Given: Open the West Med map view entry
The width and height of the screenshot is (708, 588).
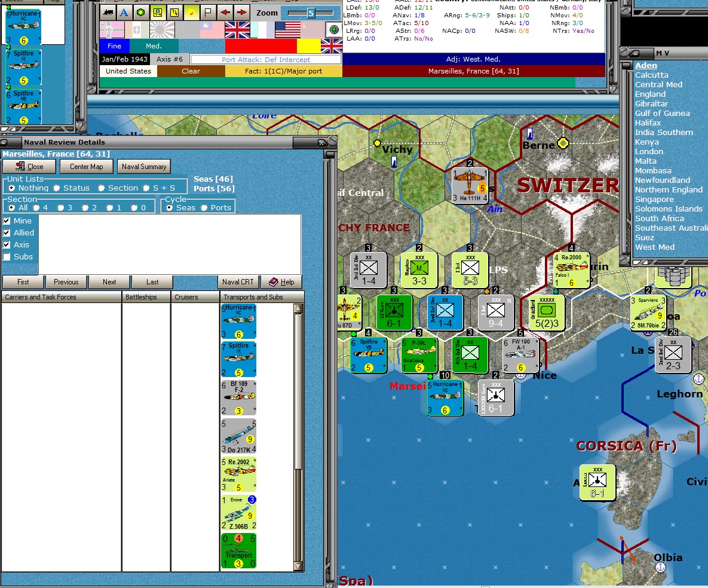Looking at the screenshot, I should click(x=655, y=247).
